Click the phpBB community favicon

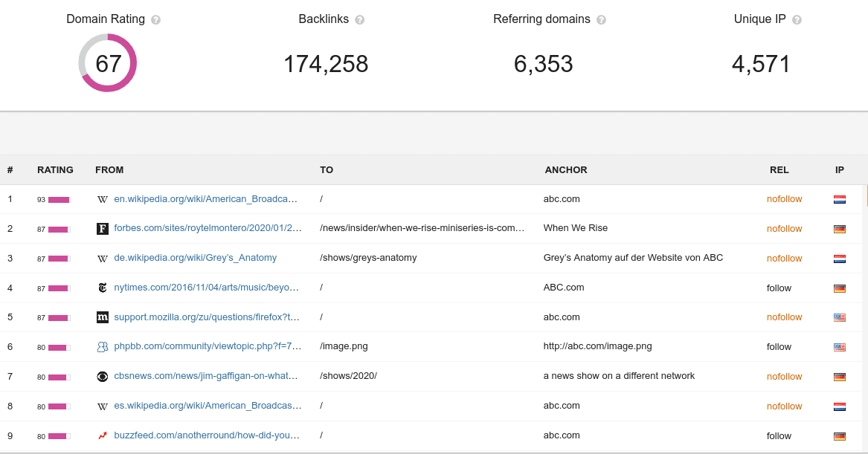click(x=103, y=347)
